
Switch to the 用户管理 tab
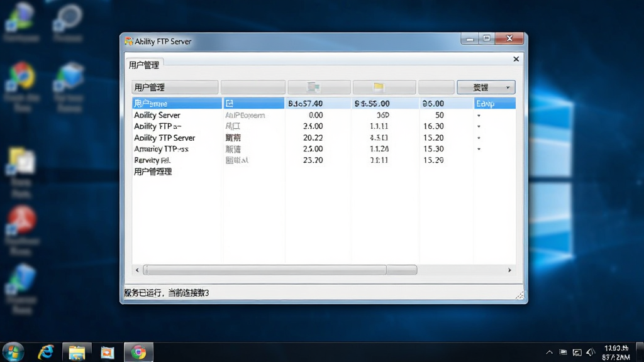click(144, 65)
